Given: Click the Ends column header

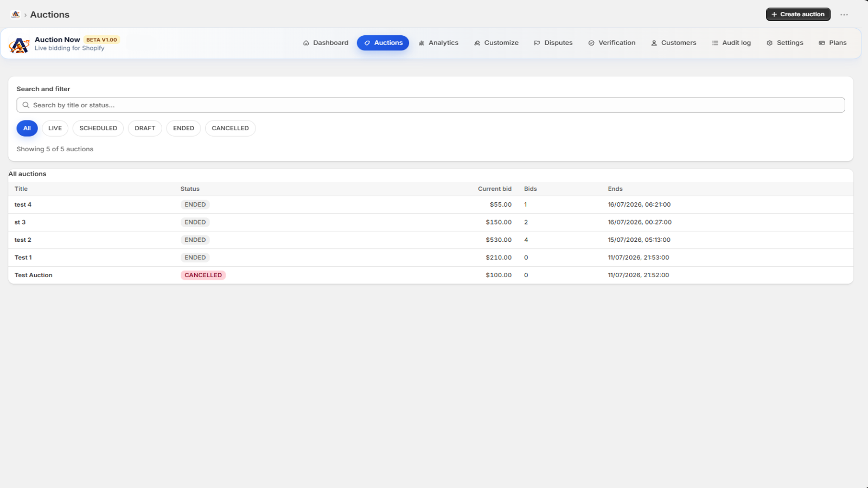Looking at the screenshot, I should click(615, 189).
